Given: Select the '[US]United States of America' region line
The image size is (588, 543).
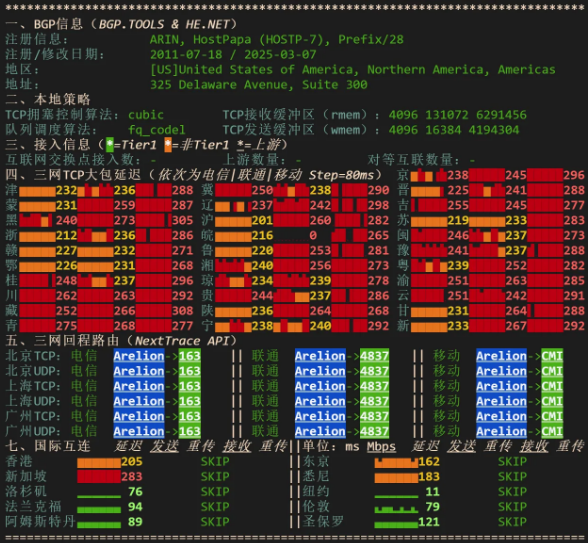Looking at the screenshot, I should (352, 69).
